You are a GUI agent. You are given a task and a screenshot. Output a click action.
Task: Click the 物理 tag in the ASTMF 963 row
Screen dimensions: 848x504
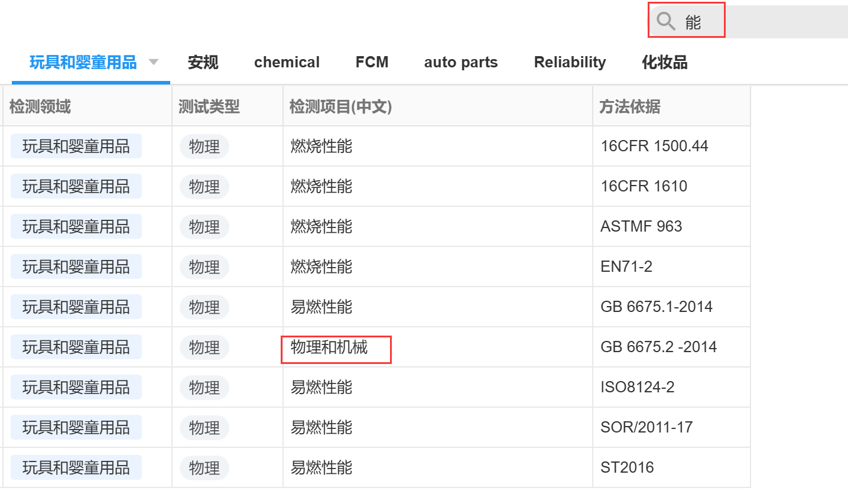pos(204,227)
